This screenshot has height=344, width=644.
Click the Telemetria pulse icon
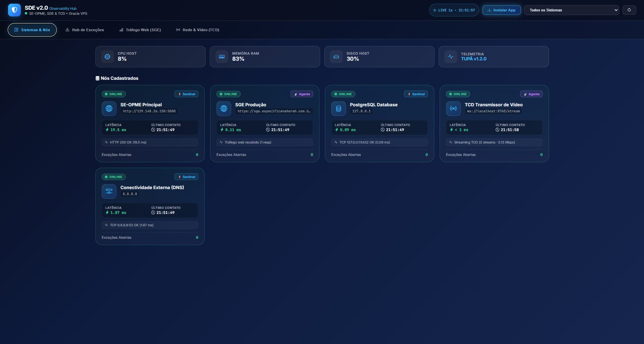(x=451, y=57)
